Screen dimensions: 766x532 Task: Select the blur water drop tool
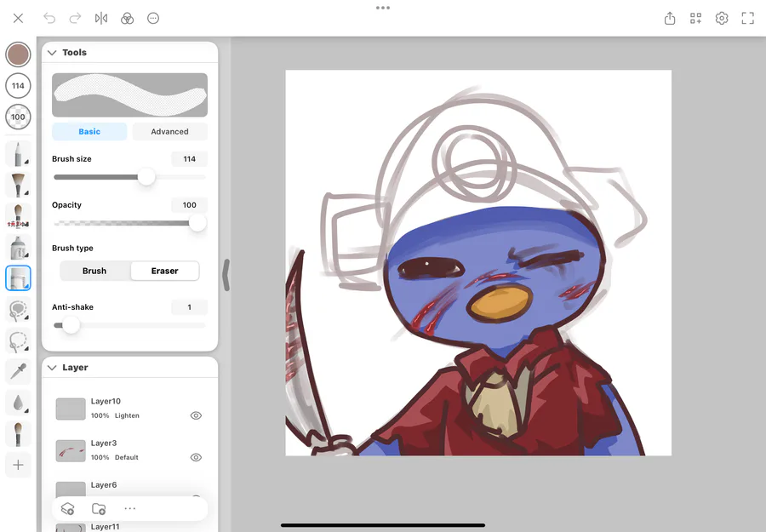coord(18,403)
